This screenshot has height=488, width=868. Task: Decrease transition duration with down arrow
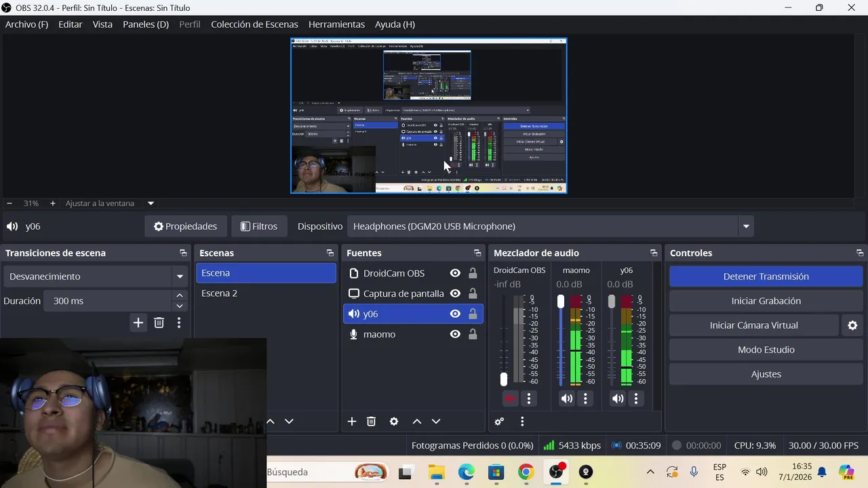click(x=180, y=306)
